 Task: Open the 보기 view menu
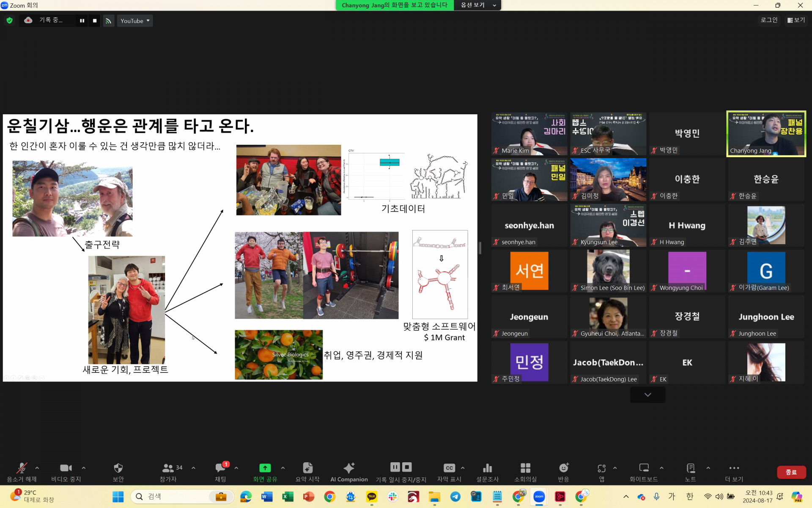tap(796, 20)
